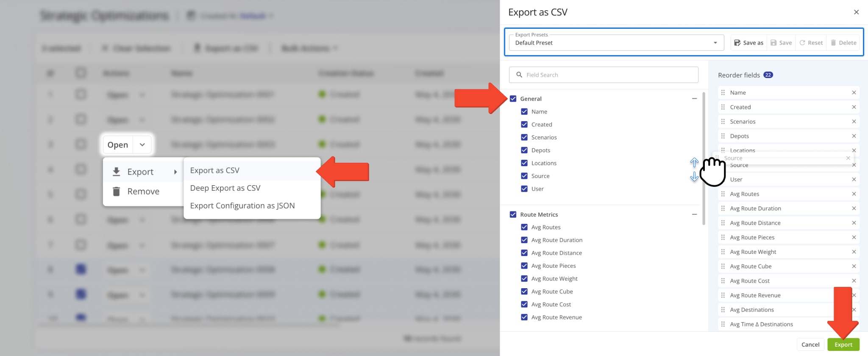Click the Remove trash icon in menu
Viewport: 868px width, 356px height.
coord(116,192)
